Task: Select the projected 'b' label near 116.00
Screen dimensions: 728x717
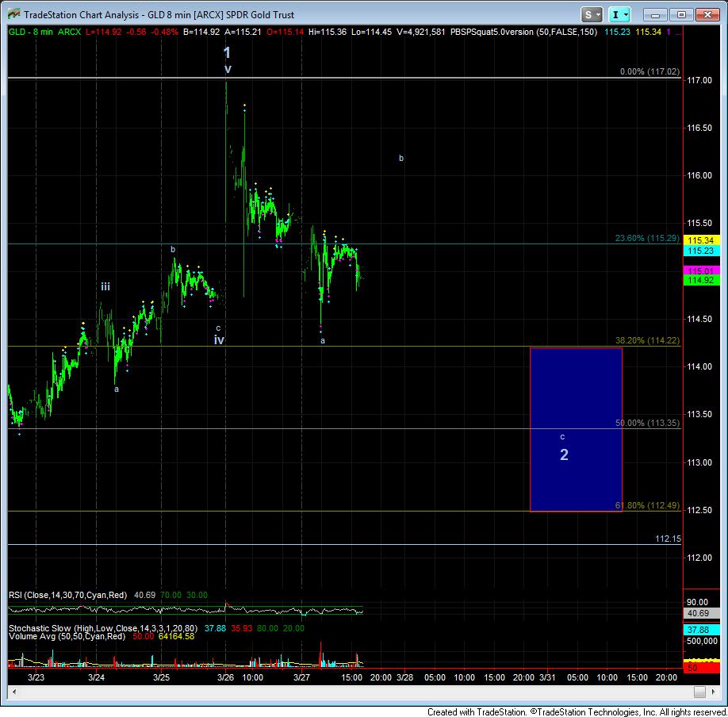Action: (401, 158)
